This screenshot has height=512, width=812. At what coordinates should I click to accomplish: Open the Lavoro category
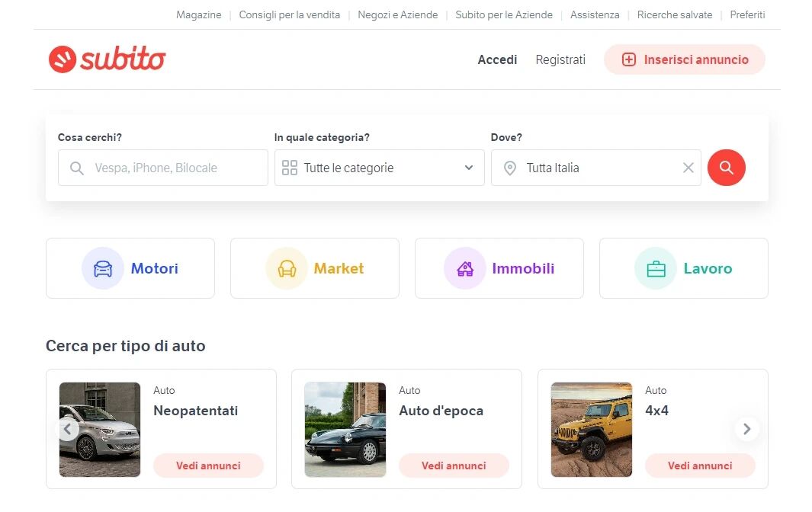coord(684,268)
